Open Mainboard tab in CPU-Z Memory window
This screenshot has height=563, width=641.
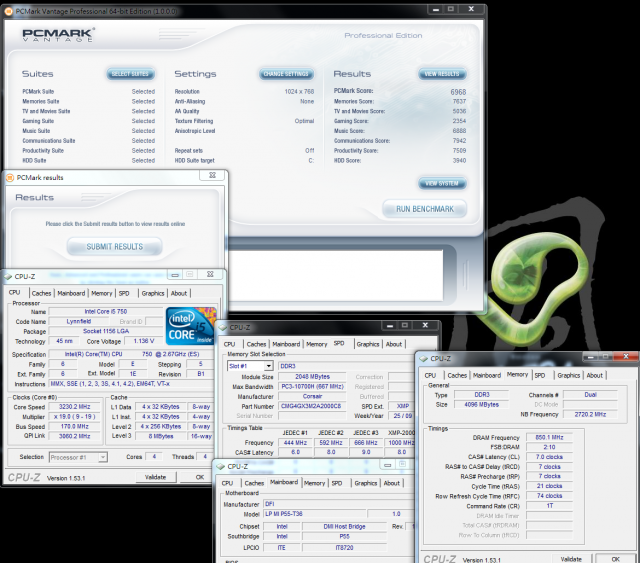(x=486, y=375)
